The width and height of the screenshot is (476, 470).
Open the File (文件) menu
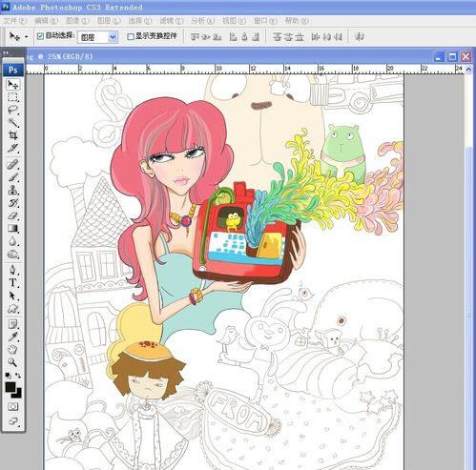[x=14, y=21]
